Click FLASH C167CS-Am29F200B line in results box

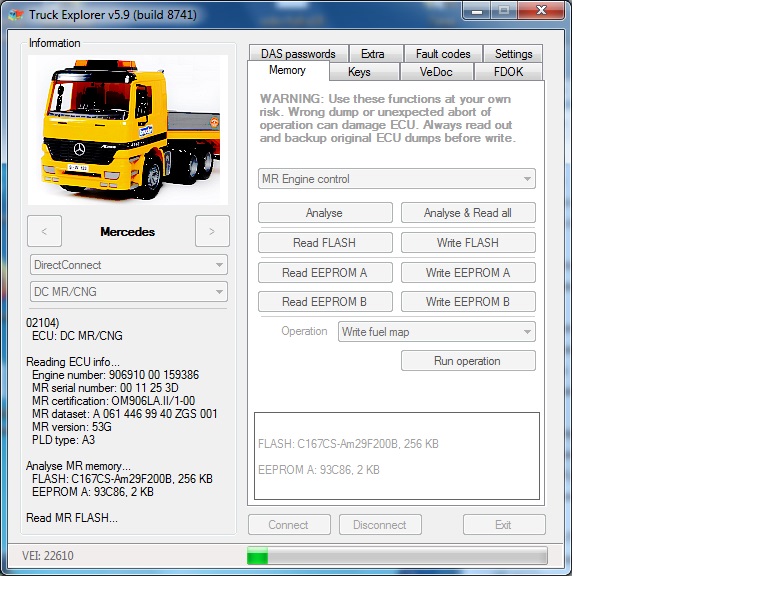tap(348, 444)
